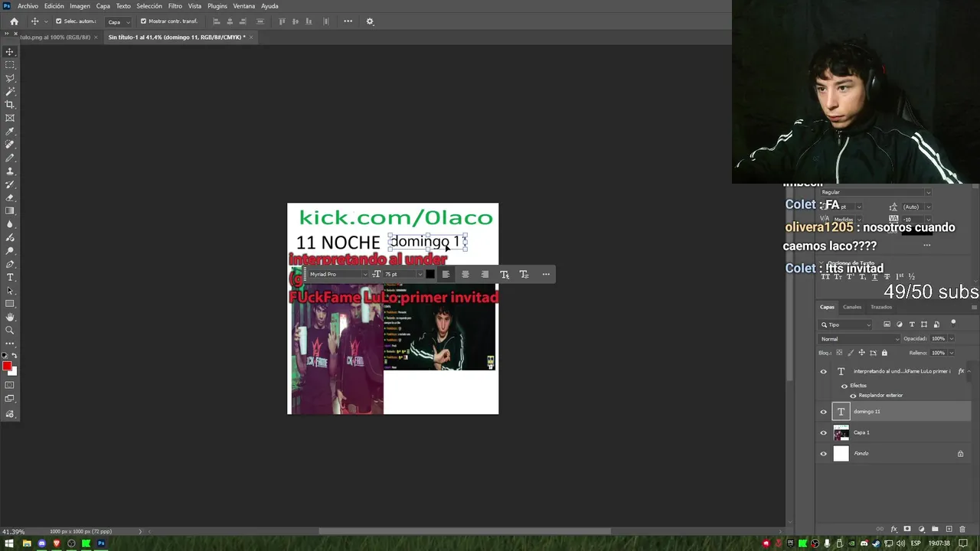Select the Eyedropper tool

point(10,131)
